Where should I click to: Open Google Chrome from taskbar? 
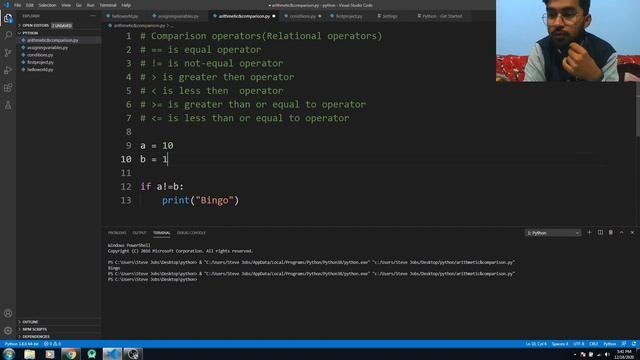click(71, 354)
